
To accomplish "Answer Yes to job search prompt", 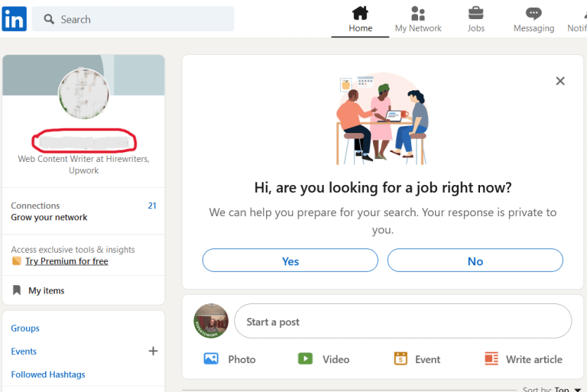I will [290, 261].
